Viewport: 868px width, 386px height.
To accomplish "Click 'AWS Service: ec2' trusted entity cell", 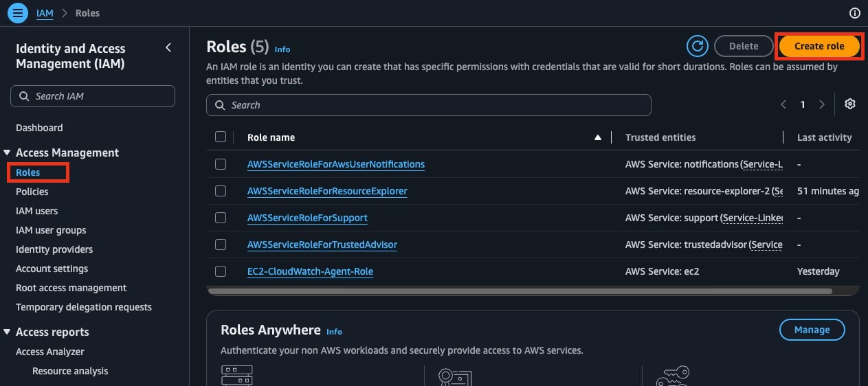I will (662, 271).
